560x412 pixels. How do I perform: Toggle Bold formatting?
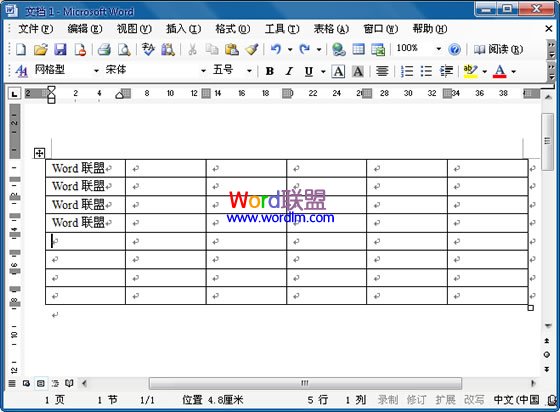click(270, 71)
